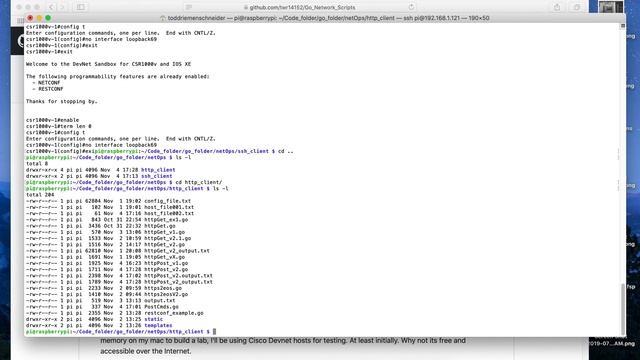Image resolution: width=640 pixels, height=360 pixels.
Task: Click Safari reader view icon
Action: click(x=189, y=7)
